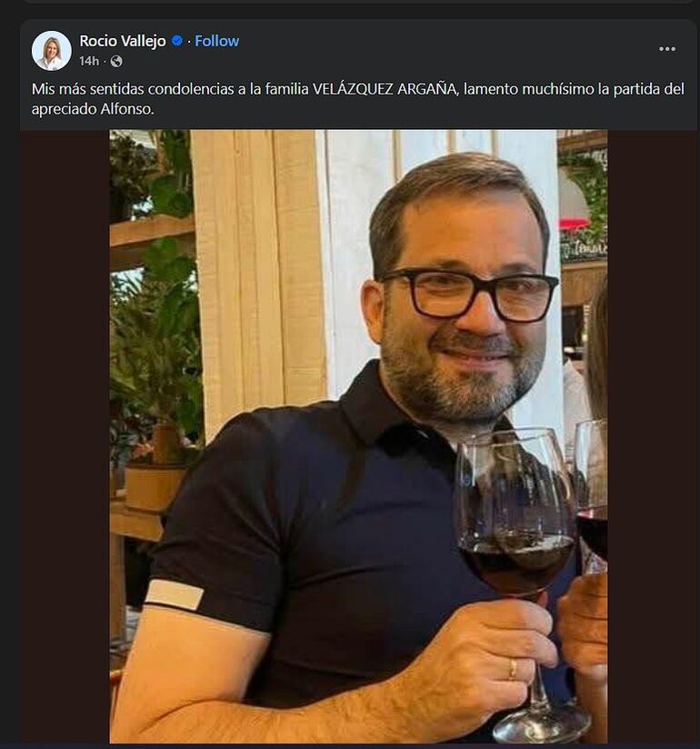Screen dimensions: 700x749
Task: Click the globe public audience icon
Action: 116,61
